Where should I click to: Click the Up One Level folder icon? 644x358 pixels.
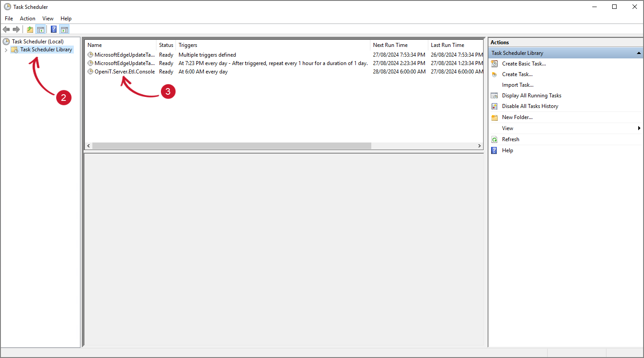(x=30, y=30)
